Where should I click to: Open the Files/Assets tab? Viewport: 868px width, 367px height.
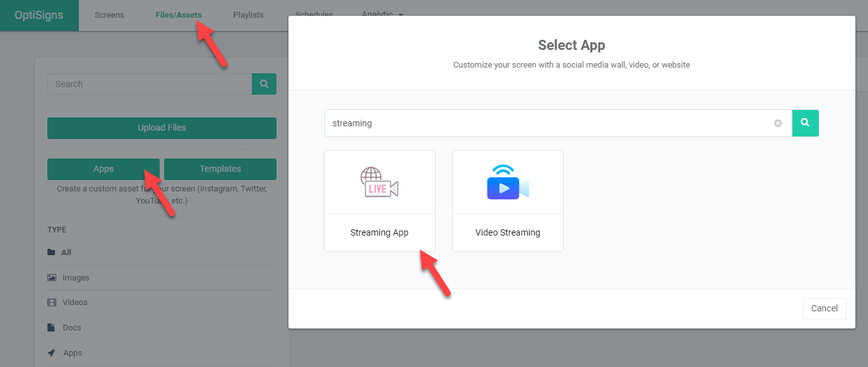179,15
